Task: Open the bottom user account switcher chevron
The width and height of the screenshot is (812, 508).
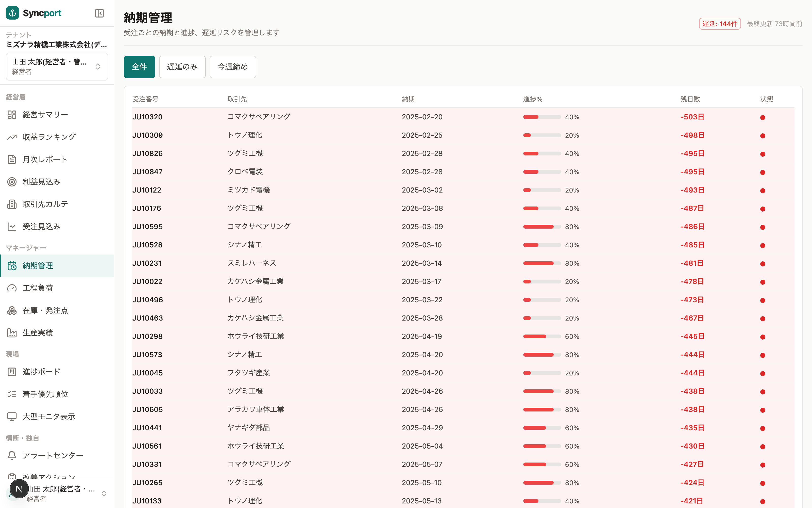Action: point(104,493)
